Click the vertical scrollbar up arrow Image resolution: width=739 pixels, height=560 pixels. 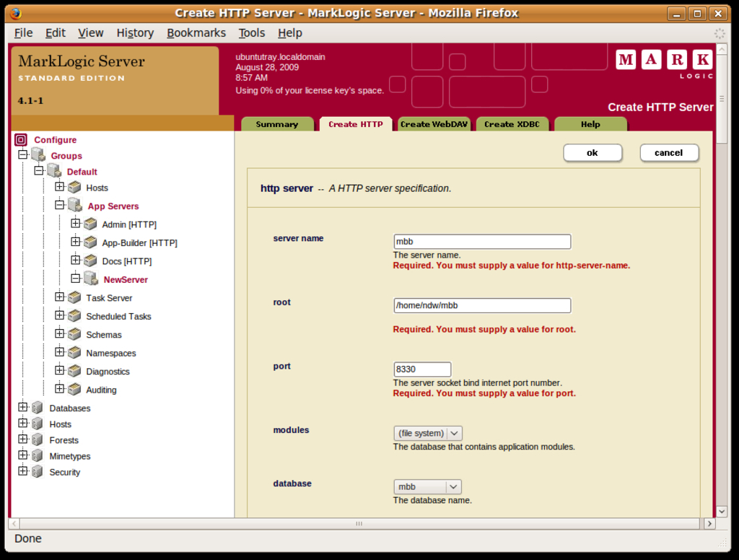(x=721, y=48)
